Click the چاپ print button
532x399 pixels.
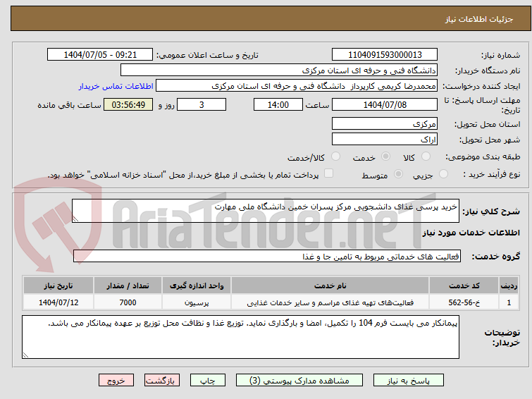(208, 381)
